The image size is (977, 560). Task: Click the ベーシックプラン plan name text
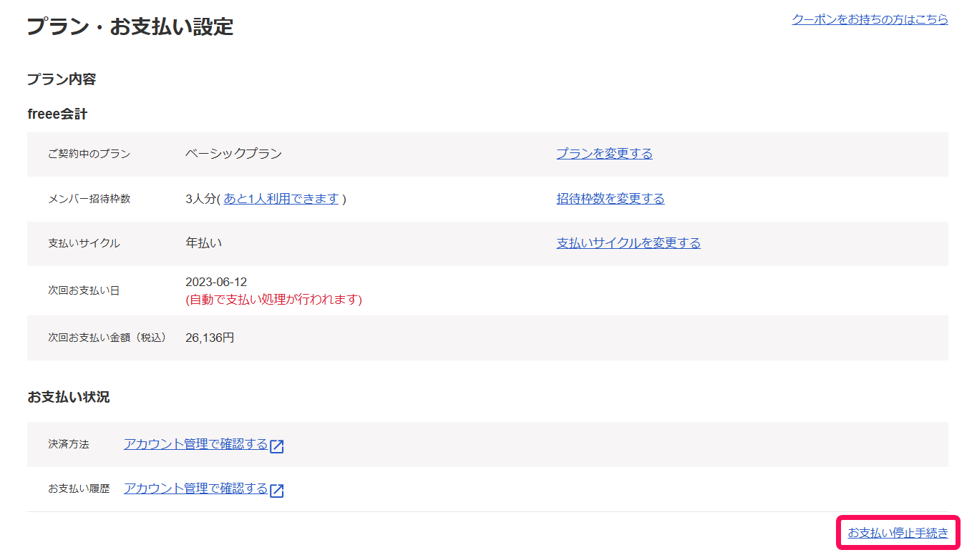coord(233,154)
